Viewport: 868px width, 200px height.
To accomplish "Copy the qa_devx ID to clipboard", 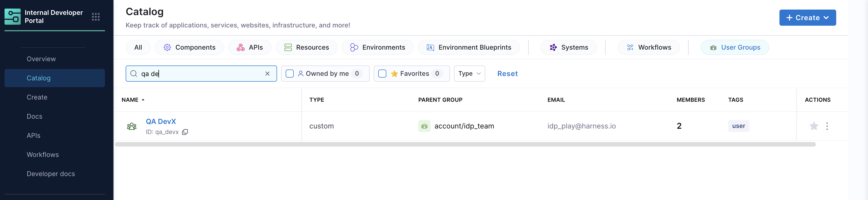I will point(185,132).
